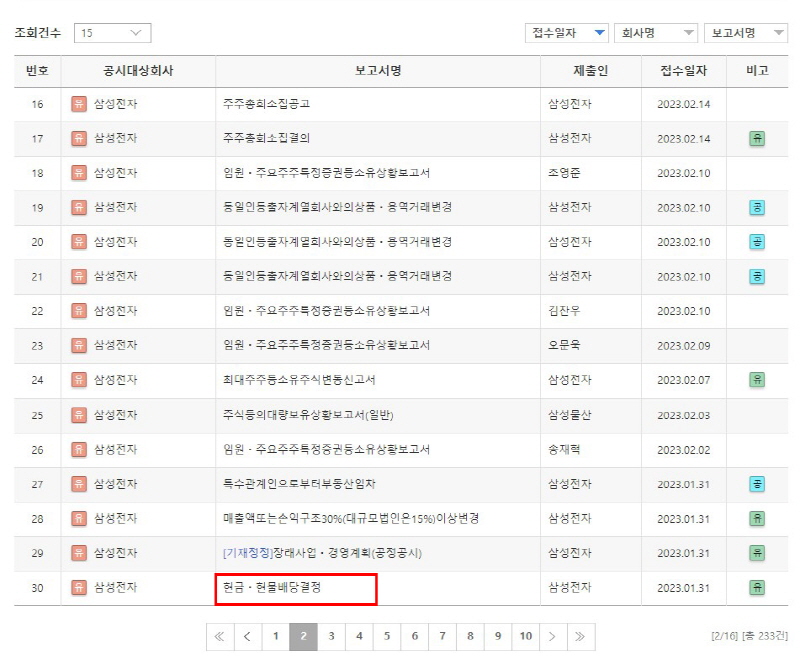Click green 유 remark badge in row 28
The image size is (800, 661).
757,519
